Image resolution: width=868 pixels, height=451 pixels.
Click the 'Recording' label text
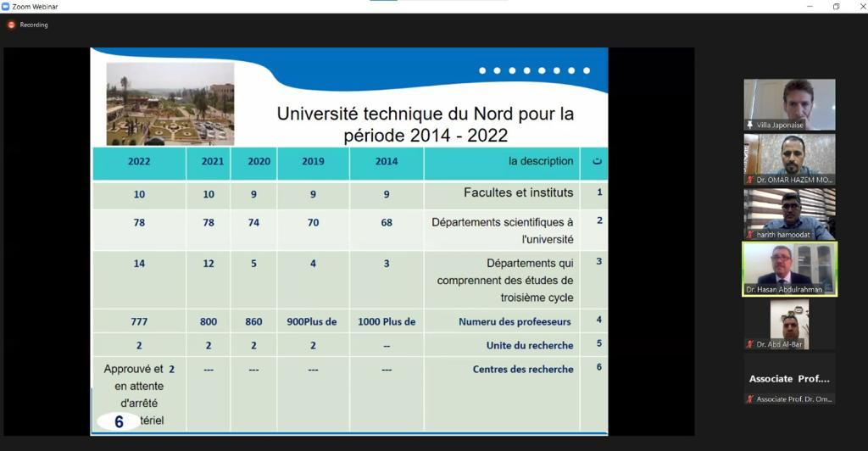(x=34, y=25)
